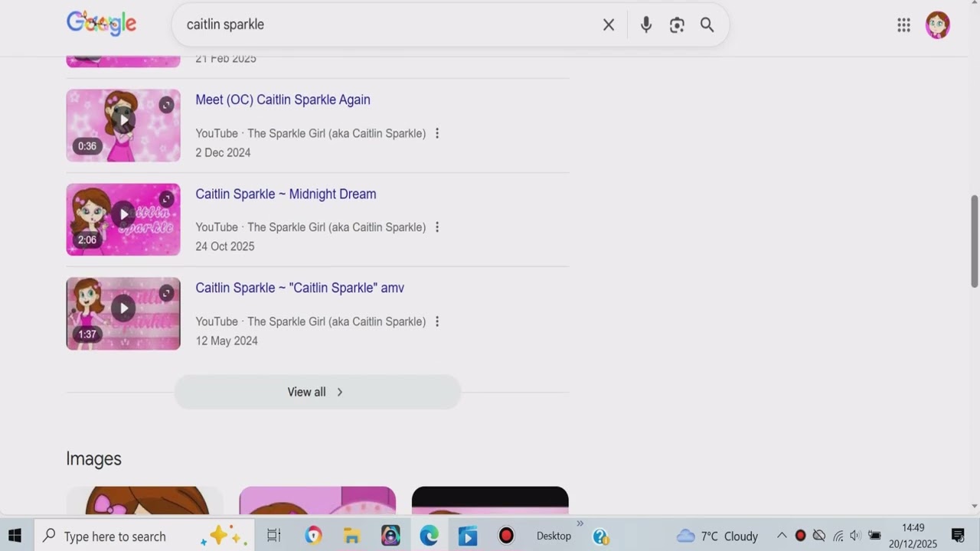Expand the preview icon on the 2:06 video
Image resolution: width=980 pixels, height=551 pixels.
tap(166, 199)
